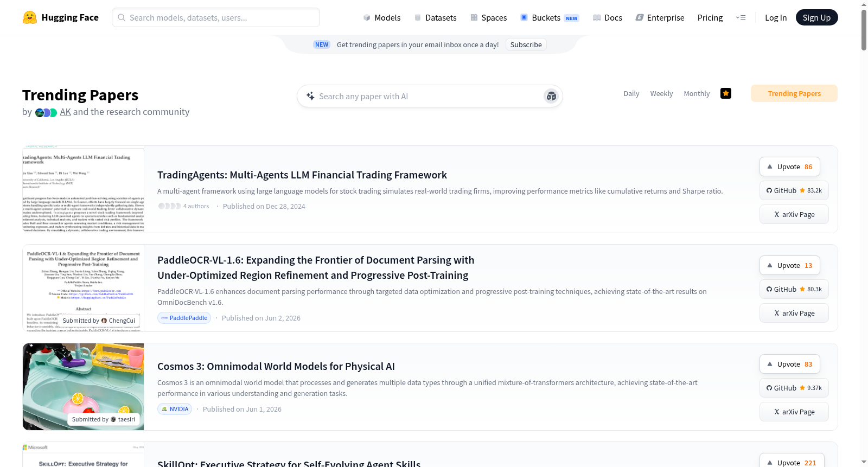Click the Trending Papers button

794,93
